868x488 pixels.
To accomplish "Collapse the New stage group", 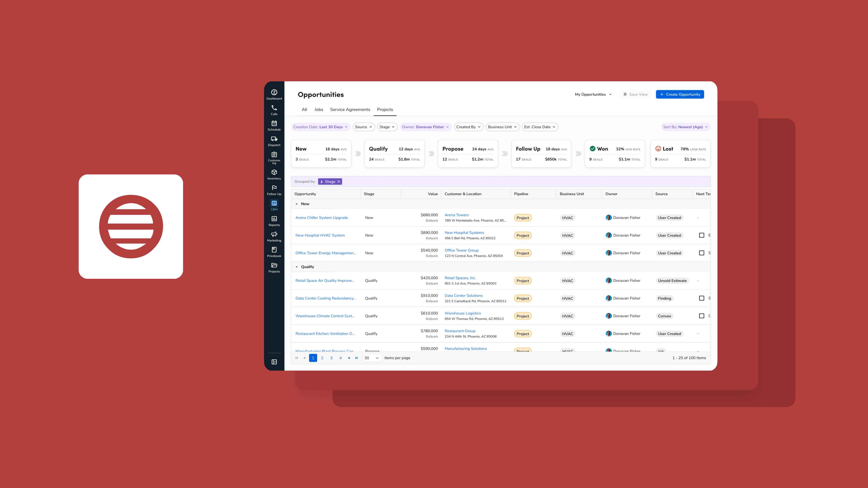I will [x=297, y=204].
